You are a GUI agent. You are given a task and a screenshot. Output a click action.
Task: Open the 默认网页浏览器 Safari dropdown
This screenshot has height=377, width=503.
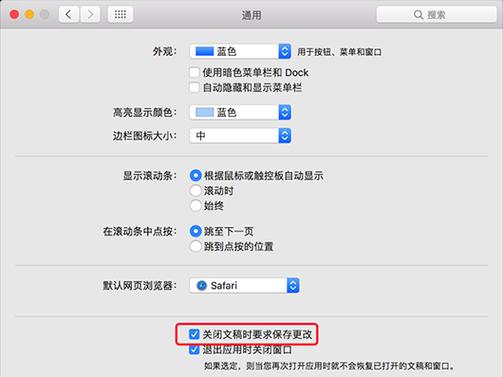[x=244, y=286]
